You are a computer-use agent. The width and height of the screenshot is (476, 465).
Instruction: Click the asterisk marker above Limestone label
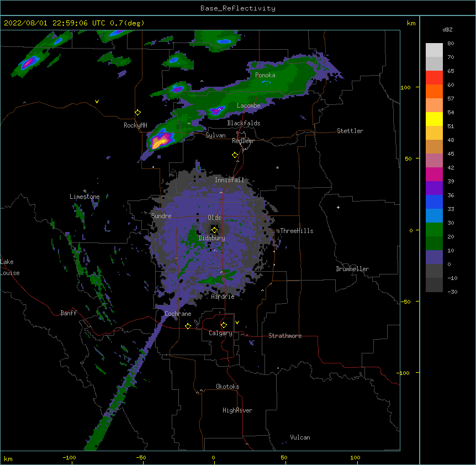(84, 191)
